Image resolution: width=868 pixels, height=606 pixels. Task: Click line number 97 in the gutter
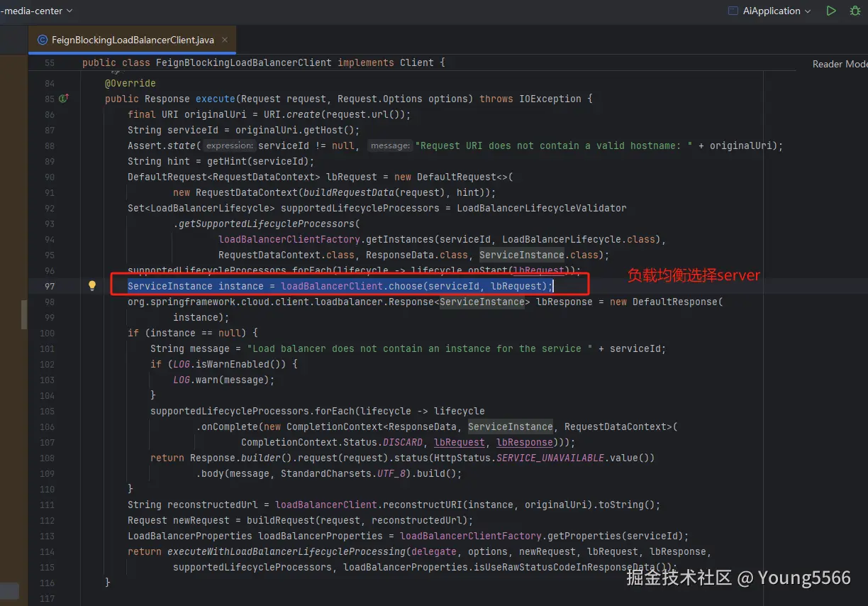(x=49, y=286)
